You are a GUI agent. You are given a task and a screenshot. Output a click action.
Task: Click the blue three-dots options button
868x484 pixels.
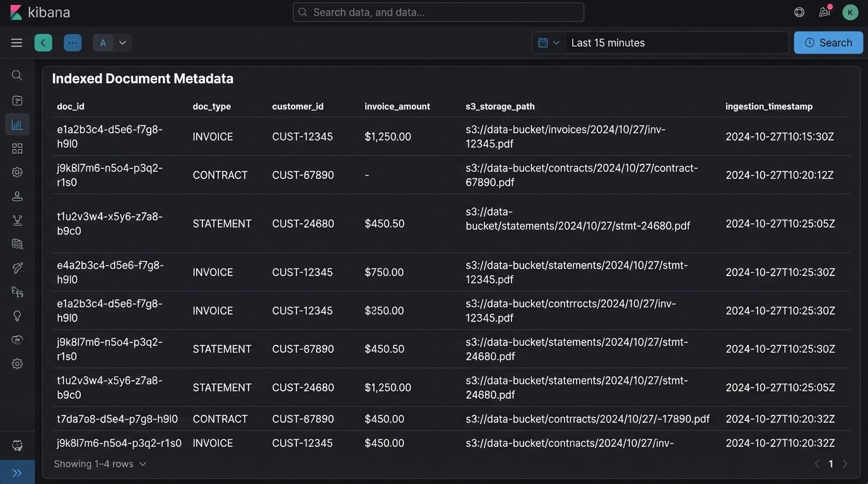73,43
